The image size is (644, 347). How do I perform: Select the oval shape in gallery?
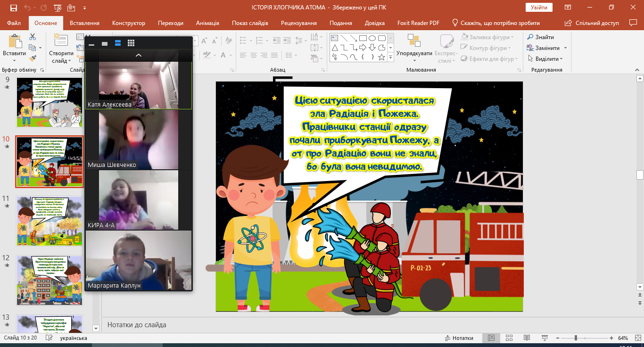click(x=372, y=38)
